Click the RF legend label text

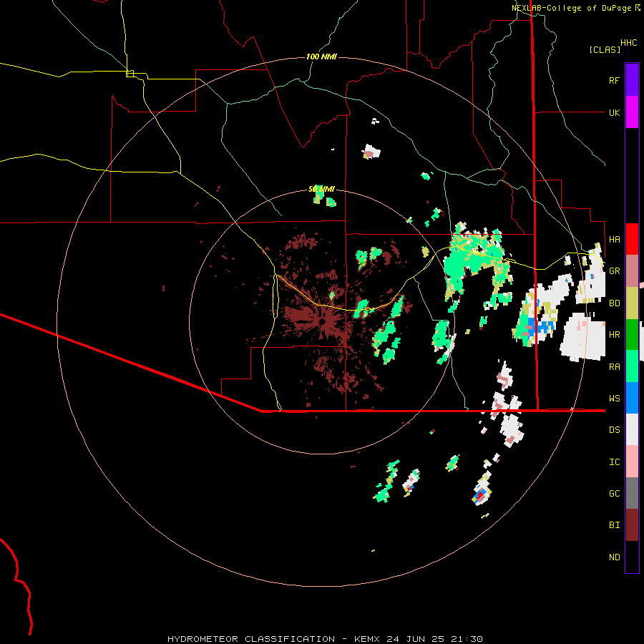click(x=614, y=80)
